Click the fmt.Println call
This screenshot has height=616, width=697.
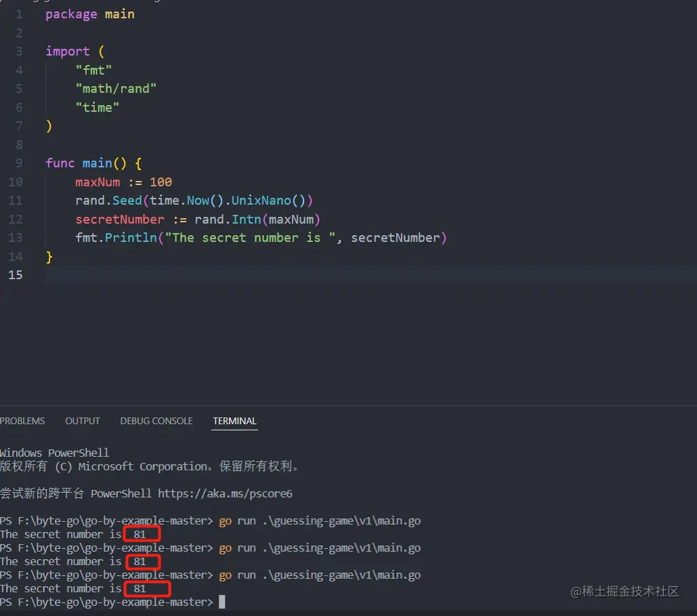click(x=261, y=238)
